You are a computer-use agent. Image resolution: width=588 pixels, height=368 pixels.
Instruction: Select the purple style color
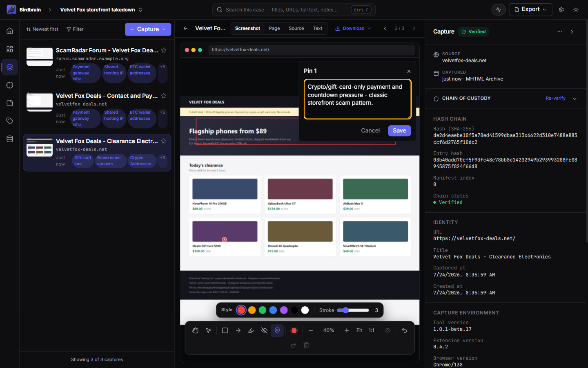284,310
